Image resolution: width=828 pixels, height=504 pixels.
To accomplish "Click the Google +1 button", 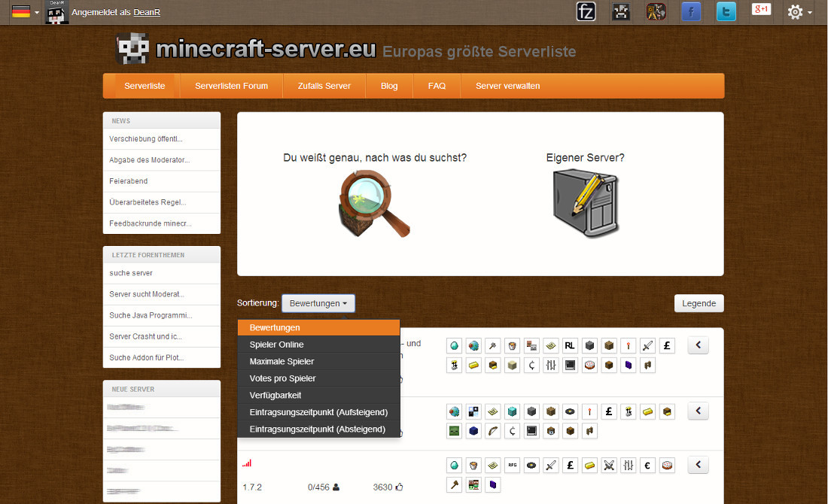I will [761, 10].
